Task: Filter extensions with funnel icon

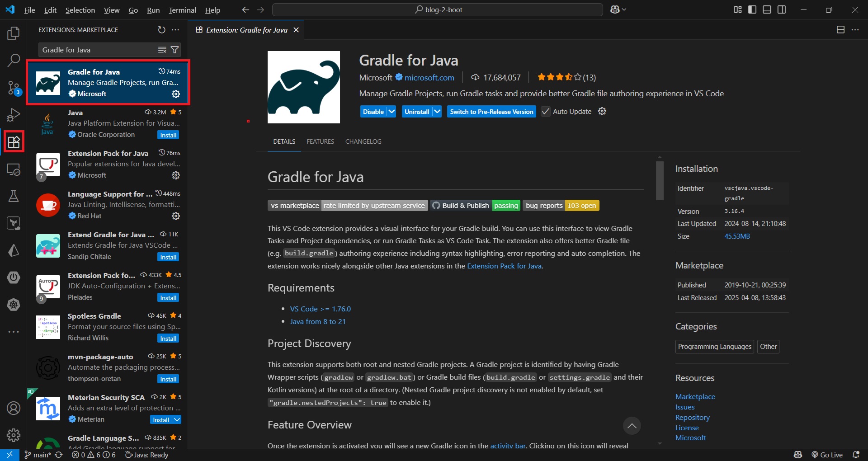Action: coord(175,50)
